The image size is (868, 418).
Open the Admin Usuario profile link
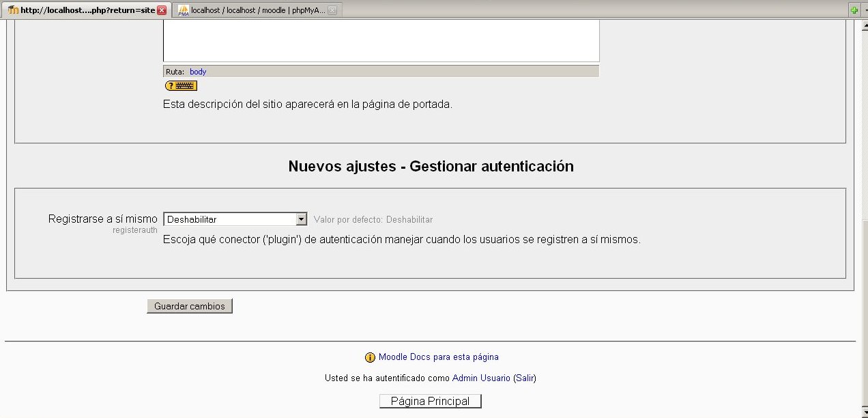click(480, 378)
